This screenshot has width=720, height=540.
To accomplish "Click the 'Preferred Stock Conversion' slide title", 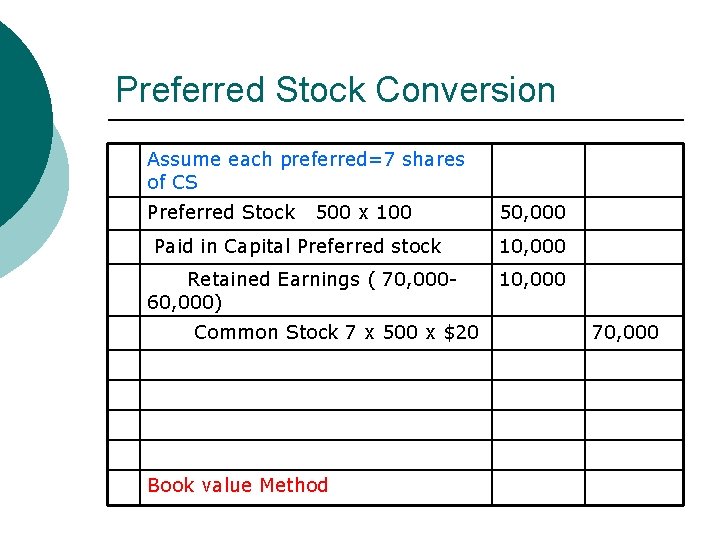I will pos(335,90).
